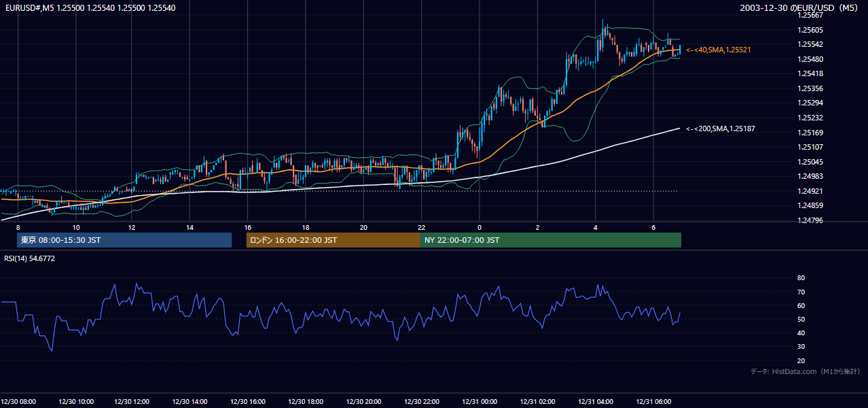Click price axis value 1.25169
This screenshot has height=408, width=868.
810,133
